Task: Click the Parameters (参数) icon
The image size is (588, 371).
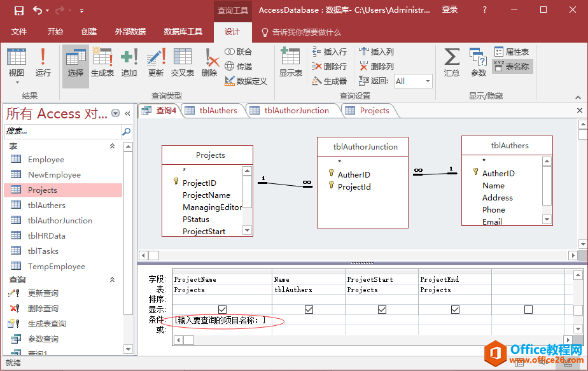Action: 479,62
